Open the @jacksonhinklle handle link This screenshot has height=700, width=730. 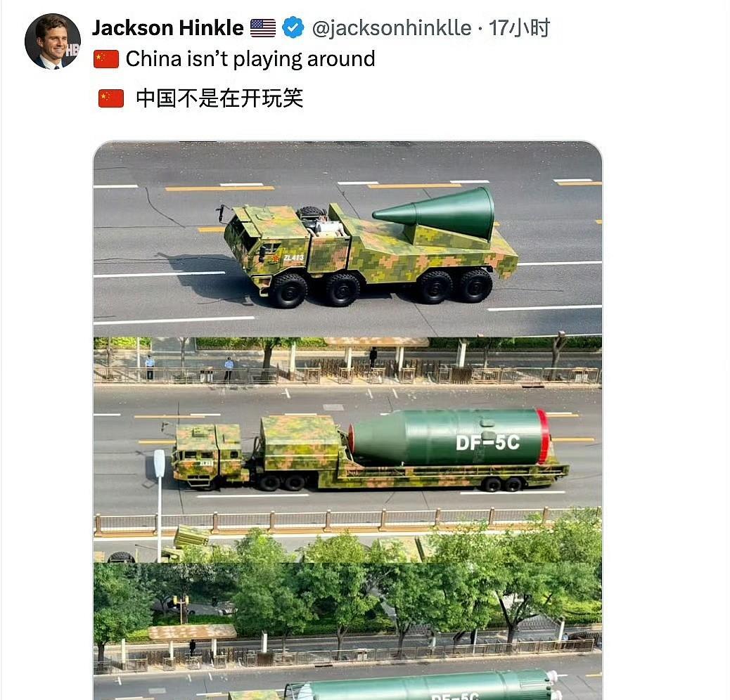click(392, 28)
